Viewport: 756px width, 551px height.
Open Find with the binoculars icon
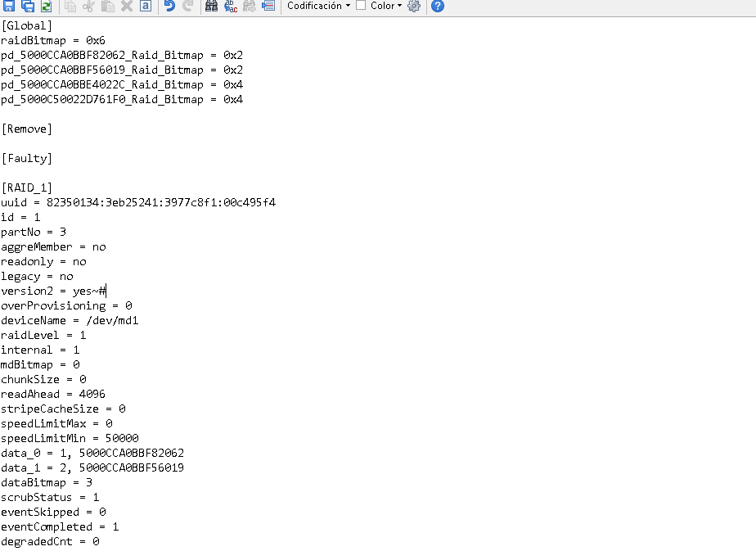212,7
